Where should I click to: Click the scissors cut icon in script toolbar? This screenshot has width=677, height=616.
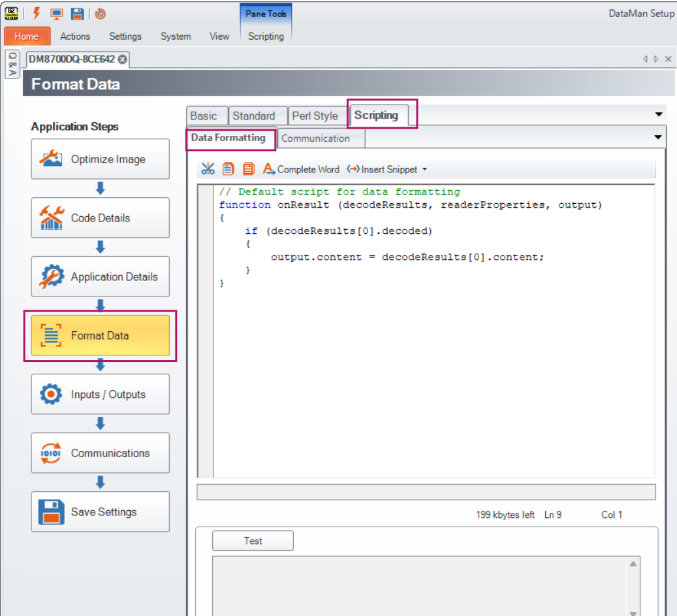click(208, 169)
